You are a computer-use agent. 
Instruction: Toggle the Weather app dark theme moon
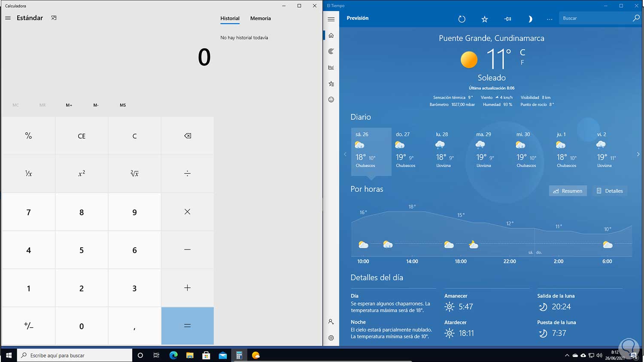(x=530, y=19)
